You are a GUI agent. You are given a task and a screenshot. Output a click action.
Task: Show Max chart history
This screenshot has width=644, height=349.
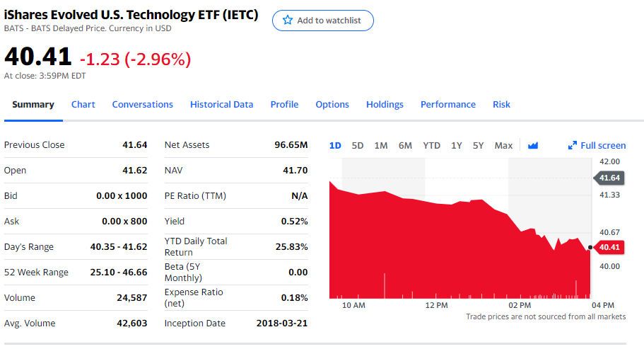coord(503,145)
